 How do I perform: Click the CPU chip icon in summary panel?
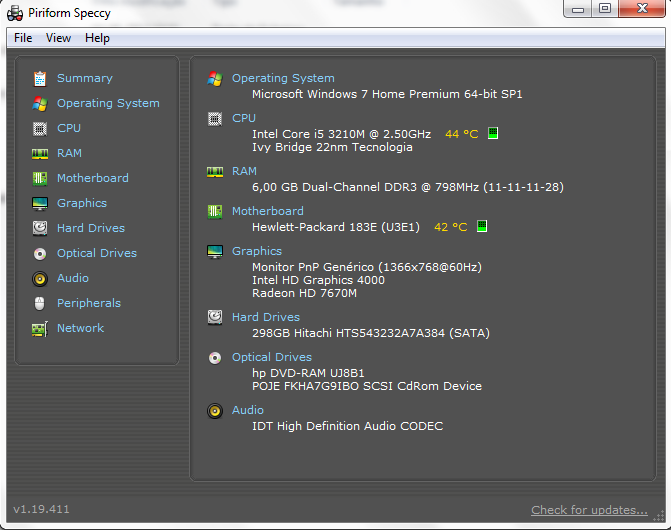point(215,118)
